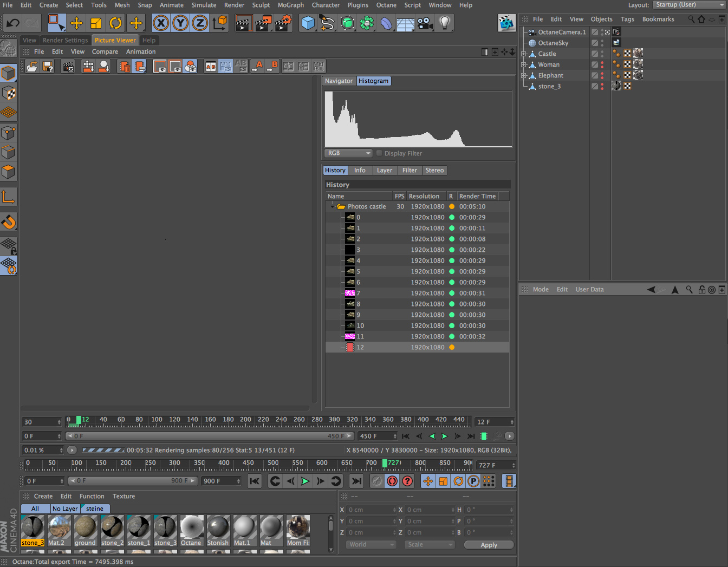Click the camera object icon
Image resolution: width=728 pixels, height=567 pixels.
tap(425, 23)
